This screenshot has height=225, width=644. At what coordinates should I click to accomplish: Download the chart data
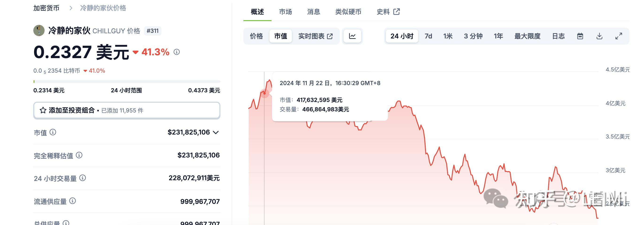click(599, 36)
